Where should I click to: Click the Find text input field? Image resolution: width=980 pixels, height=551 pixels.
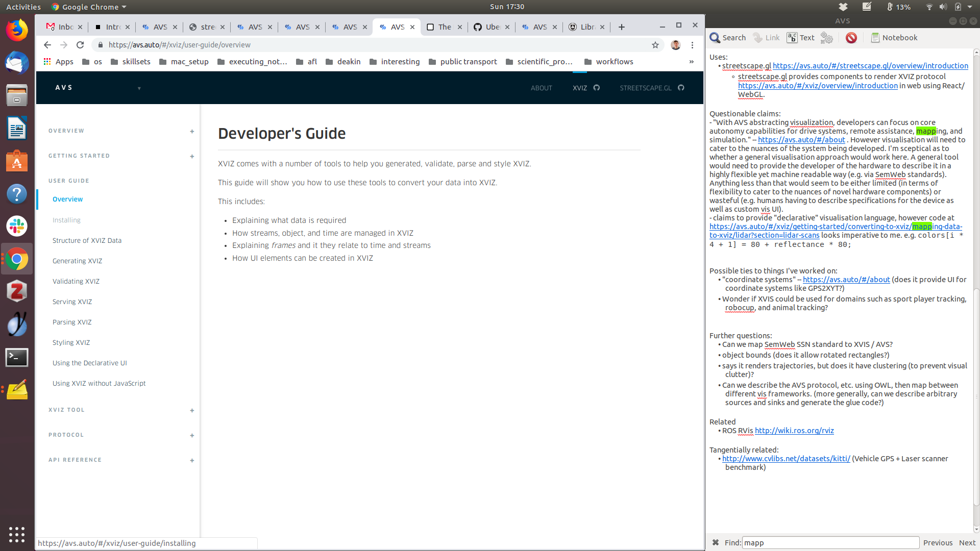(830, 543)
